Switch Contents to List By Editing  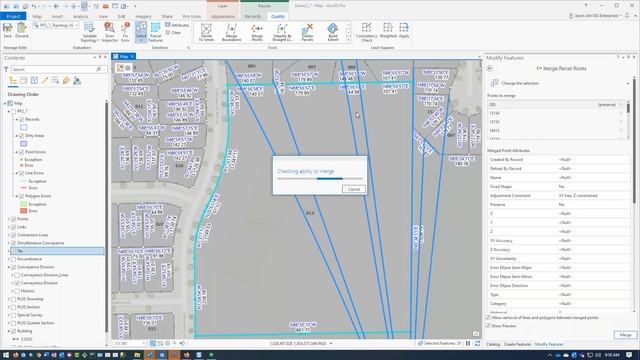45,81
